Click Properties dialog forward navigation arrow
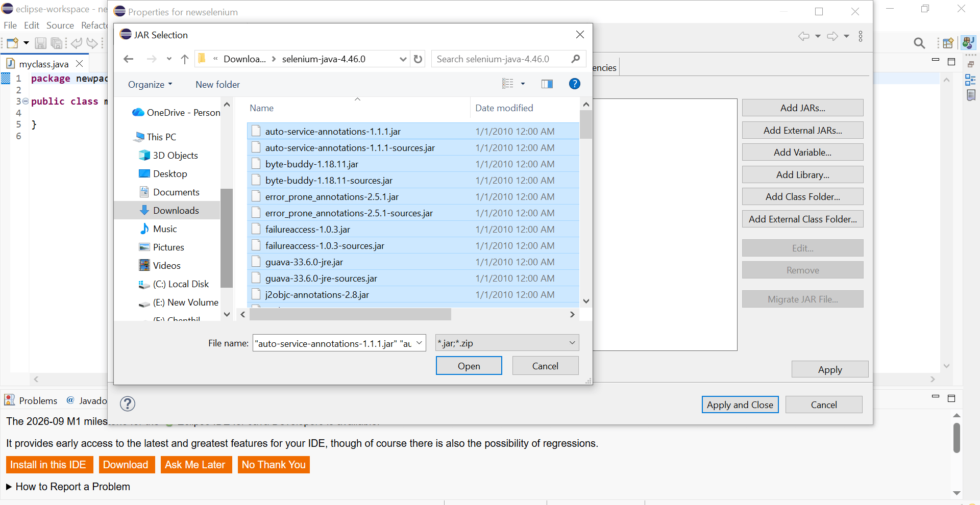The image size is (980, 505). tap(832, 36)
